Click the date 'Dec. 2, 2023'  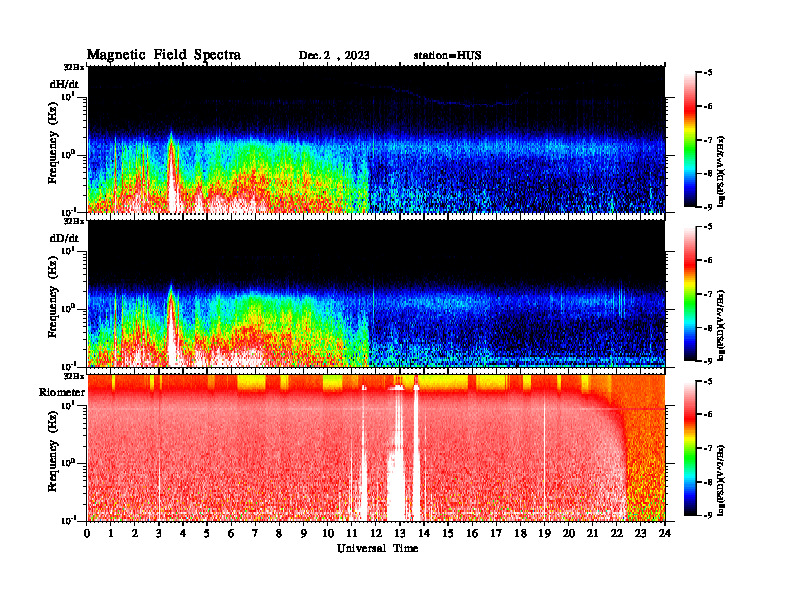(x=334, y=56)
